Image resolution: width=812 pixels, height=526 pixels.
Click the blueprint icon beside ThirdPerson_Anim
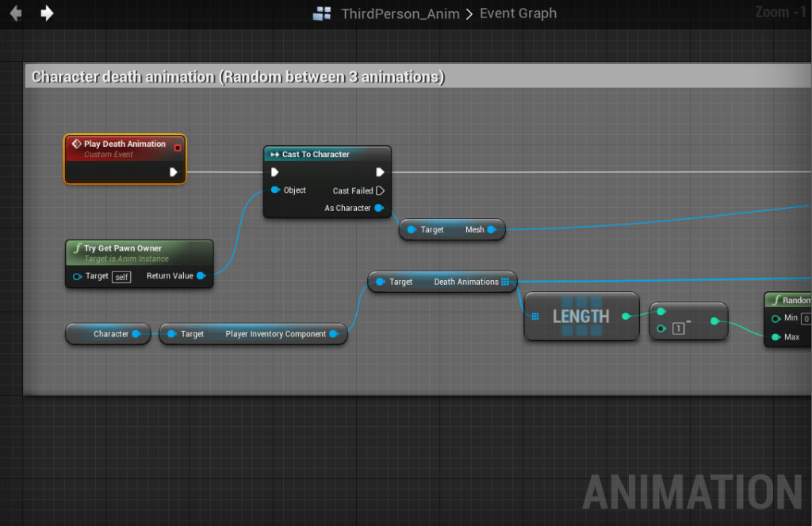pos(322,13)
